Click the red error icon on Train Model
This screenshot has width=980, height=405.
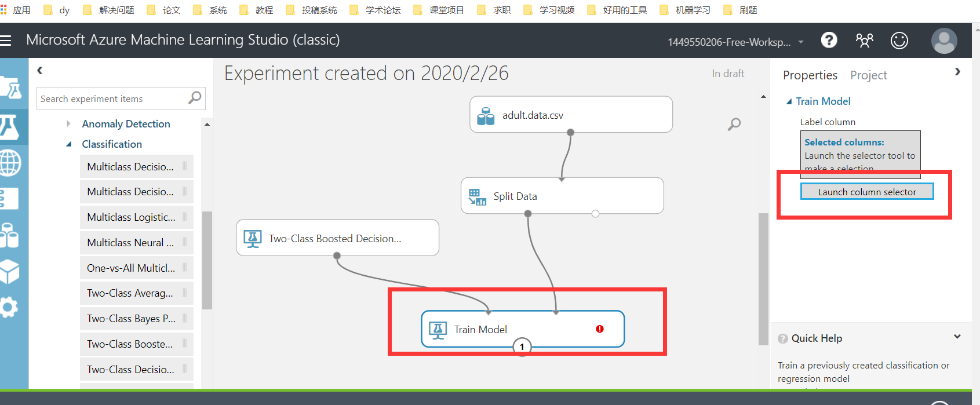[600, 329]
